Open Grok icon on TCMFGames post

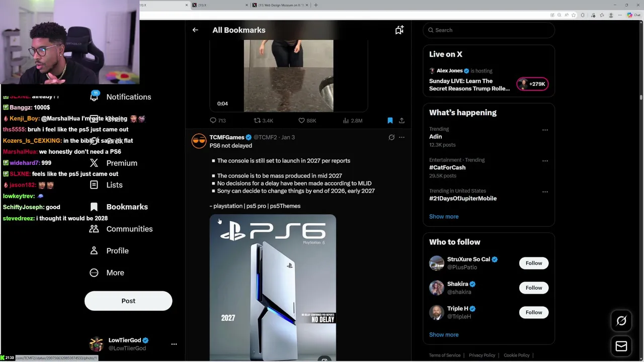[x=391, y=137]
